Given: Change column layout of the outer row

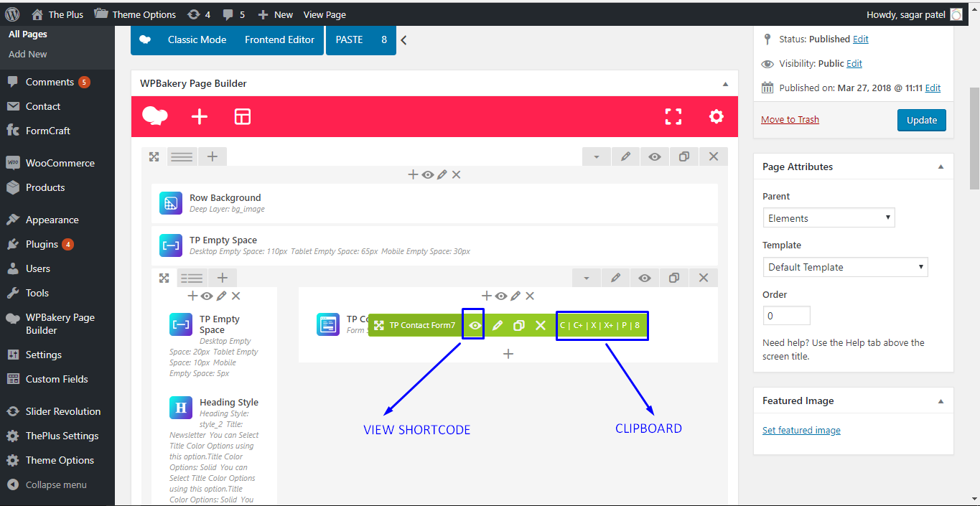Looking at the screenshot, I should click(x=182, y=156).
